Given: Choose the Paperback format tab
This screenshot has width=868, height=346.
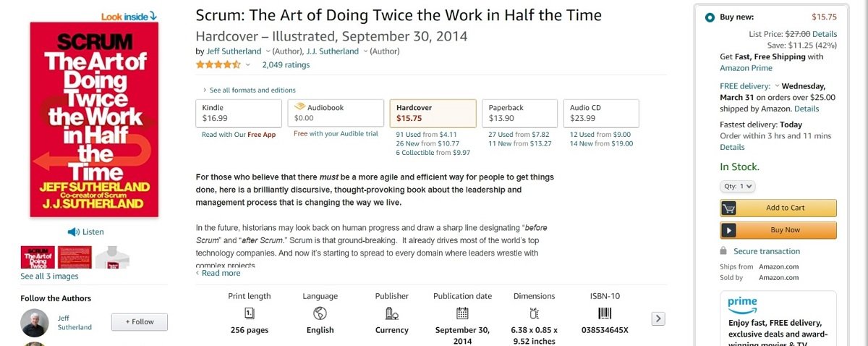Looking at the screenshot, I should (519, 113).
